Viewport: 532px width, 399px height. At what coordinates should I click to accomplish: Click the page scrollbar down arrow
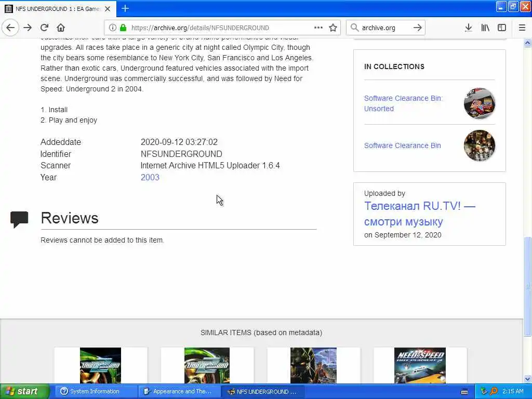point(528,379)
